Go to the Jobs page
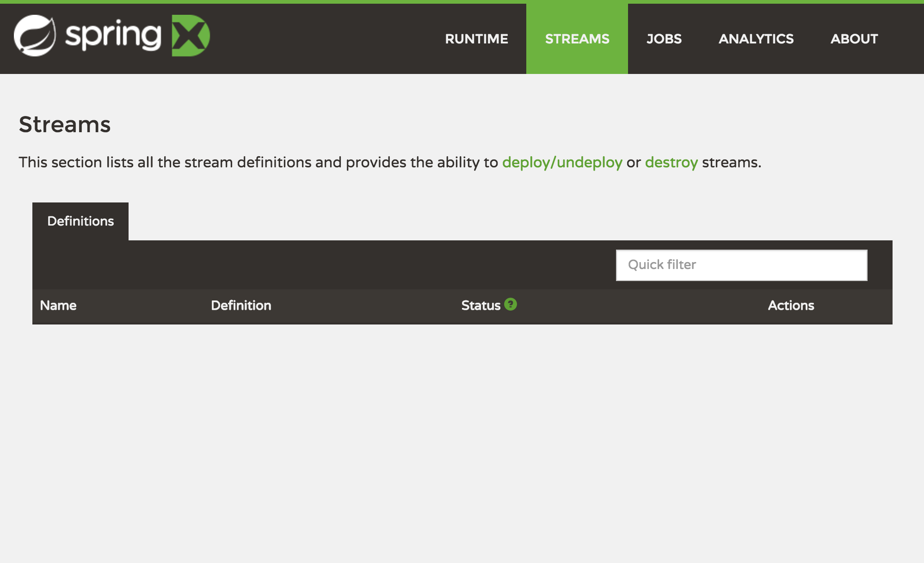The height and width of the screenshot is (563, 924). (x=664, y=39)
